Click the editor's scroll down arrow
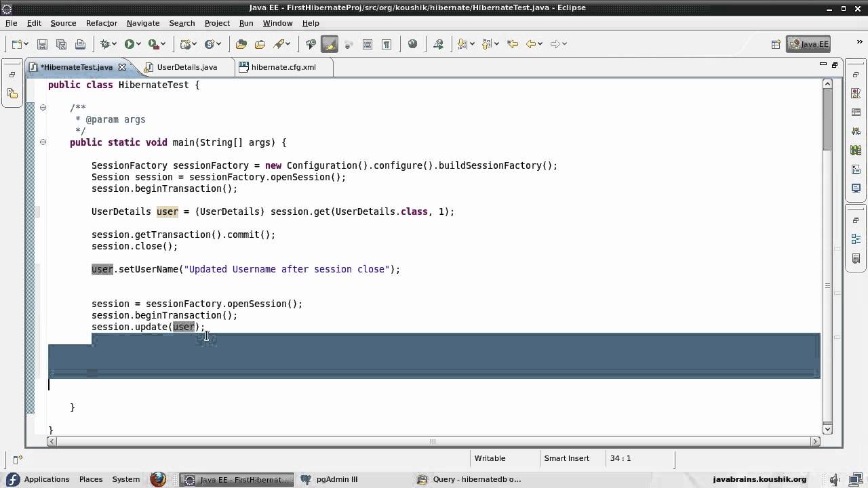The width and height of the screenshot is (868, 488). point(827,428)
